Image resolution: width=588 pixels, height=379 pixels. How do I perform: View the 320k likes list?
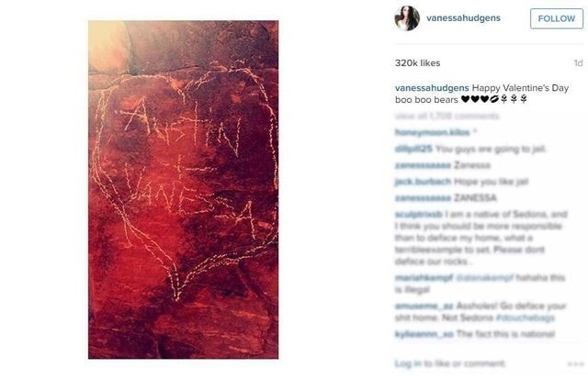[x=417, y=63]
